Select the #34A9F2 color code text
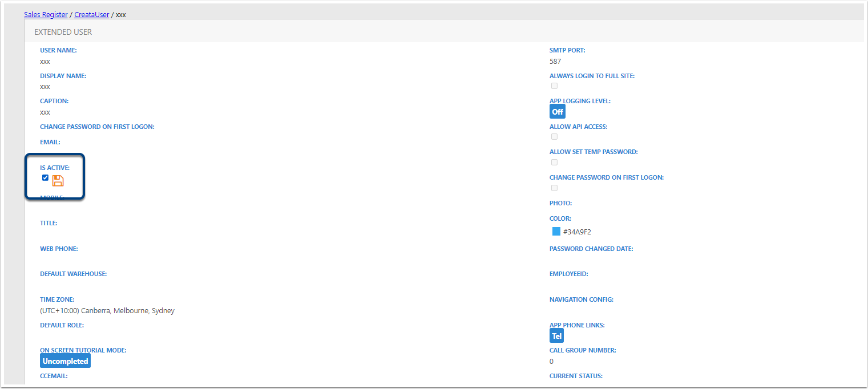 click(577, 232)
